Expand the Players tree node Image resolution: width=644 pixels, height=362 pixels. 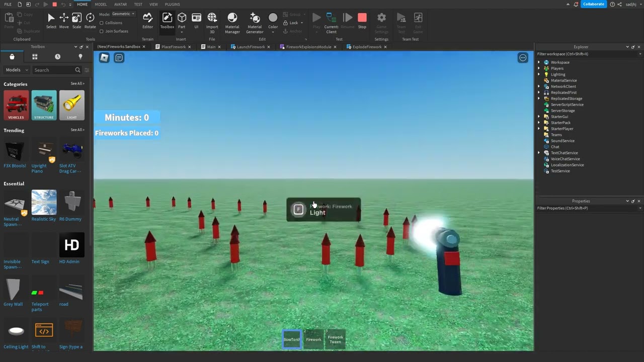pyautogui.click(x=539, y=68)
